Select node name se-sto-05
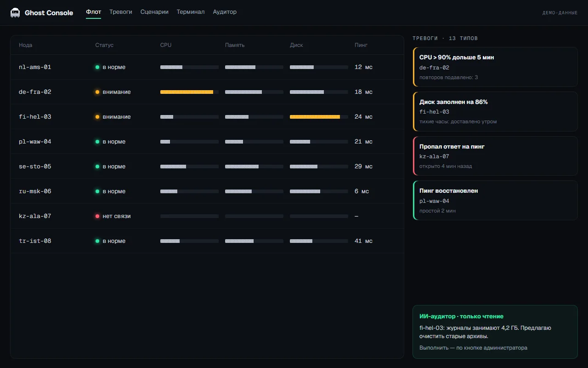 35,167
